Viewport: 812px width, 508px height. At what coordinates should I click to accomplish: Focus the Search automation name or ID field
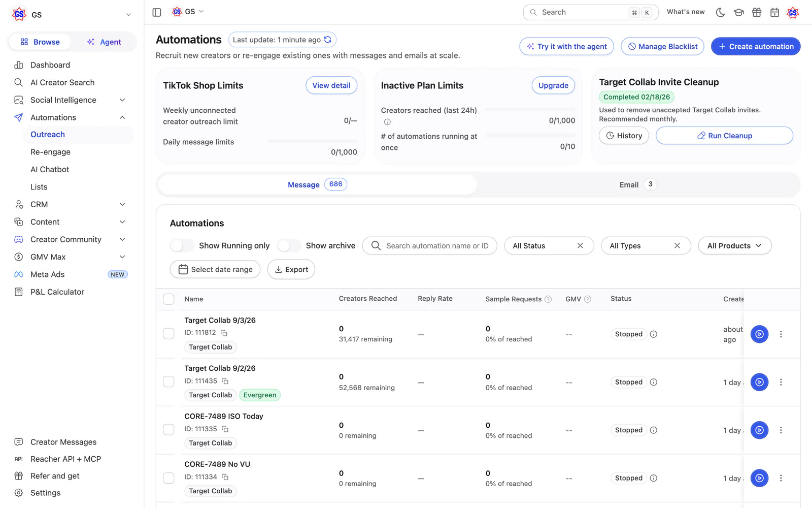(430, 246)
